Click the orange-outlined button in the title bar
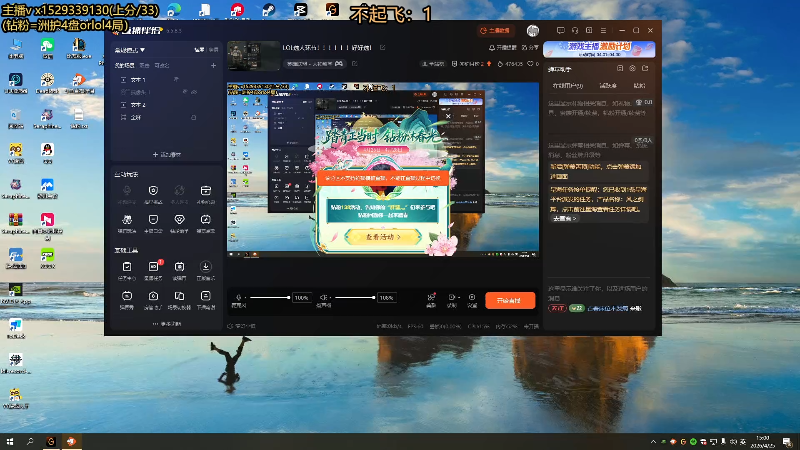This screenshot has height=450, width=800. (x=495, y=31)
